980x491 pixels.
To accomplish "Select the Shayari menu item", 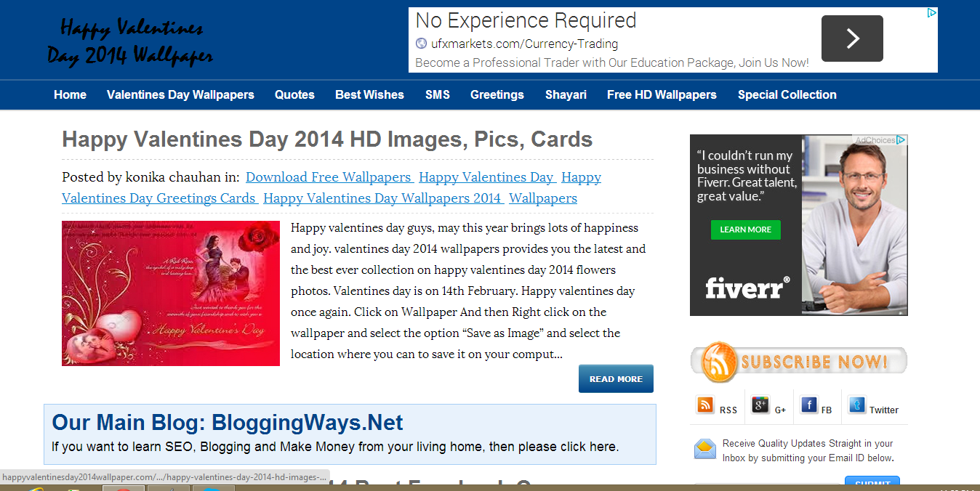I will (x=566, y=94).
